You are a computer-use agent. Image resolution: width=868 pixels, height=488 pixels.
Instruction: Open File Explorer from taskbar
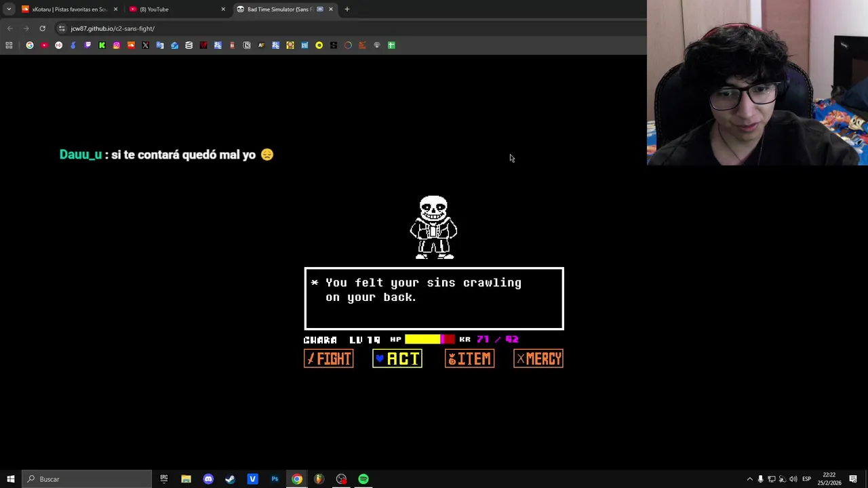pos(186,479)
